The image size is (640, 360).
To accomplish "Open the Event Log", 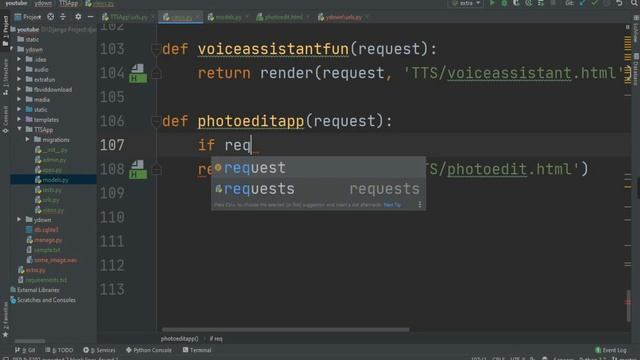I will pyautogui.click(x=611, y=350).
